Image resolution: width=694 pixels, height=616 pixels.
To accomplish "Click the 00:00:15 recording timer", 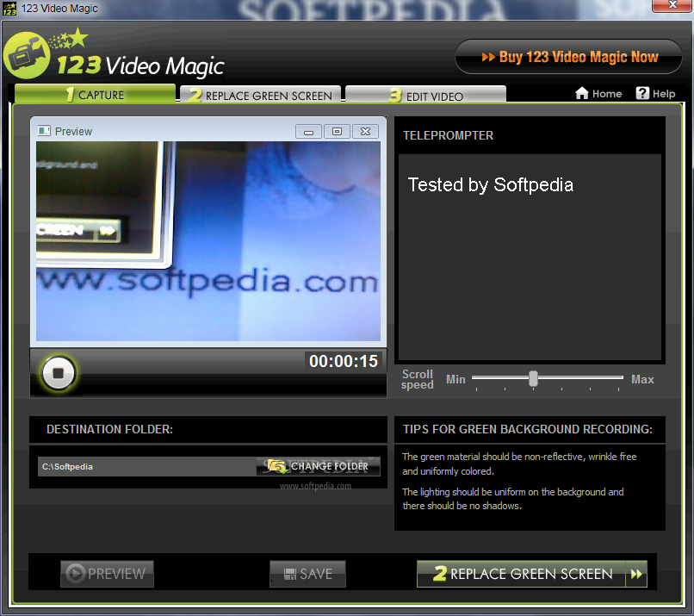I will [x=344, y=361].
